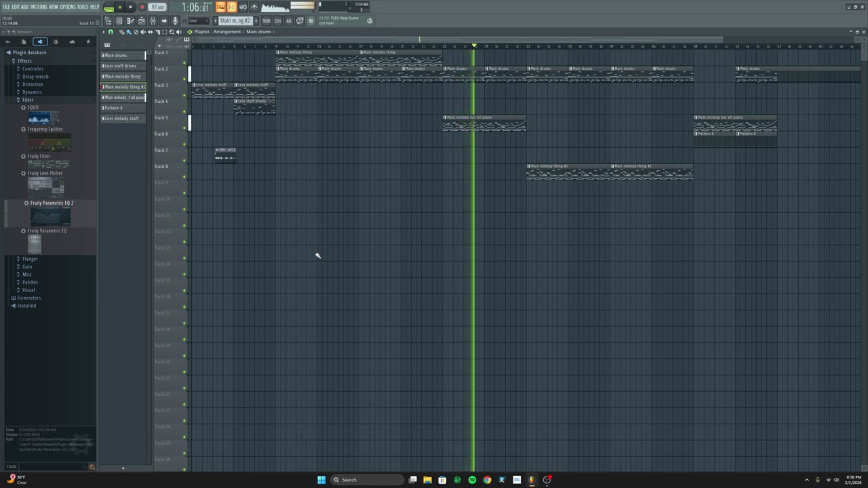This screenshot has width=868, height=488.
Task: Click the Windows taskbar Search box
Action: [x=366, y=480]
